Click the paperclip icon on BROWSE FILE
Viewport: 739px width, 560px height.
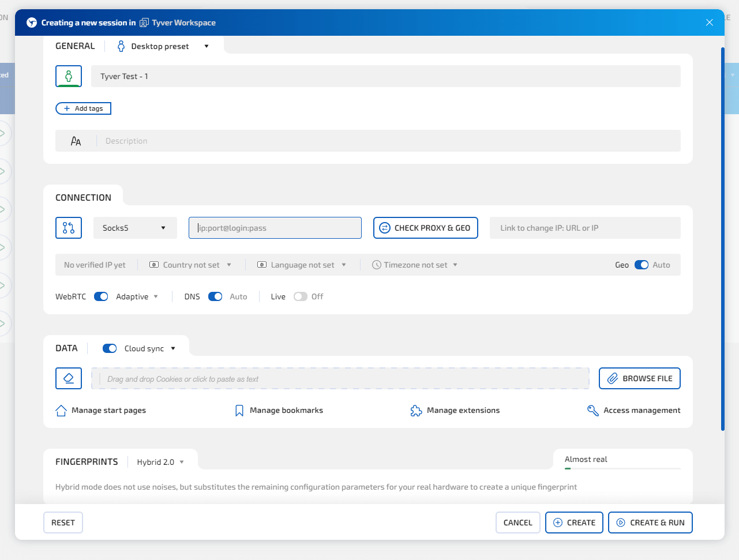tap(613, 378)
